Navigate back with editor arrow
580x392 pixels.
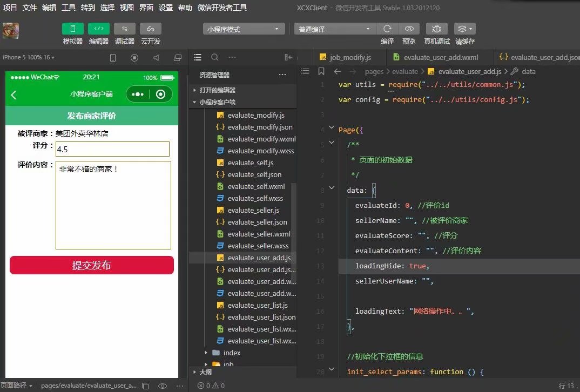pyautogui.click(x=338, y=71)
